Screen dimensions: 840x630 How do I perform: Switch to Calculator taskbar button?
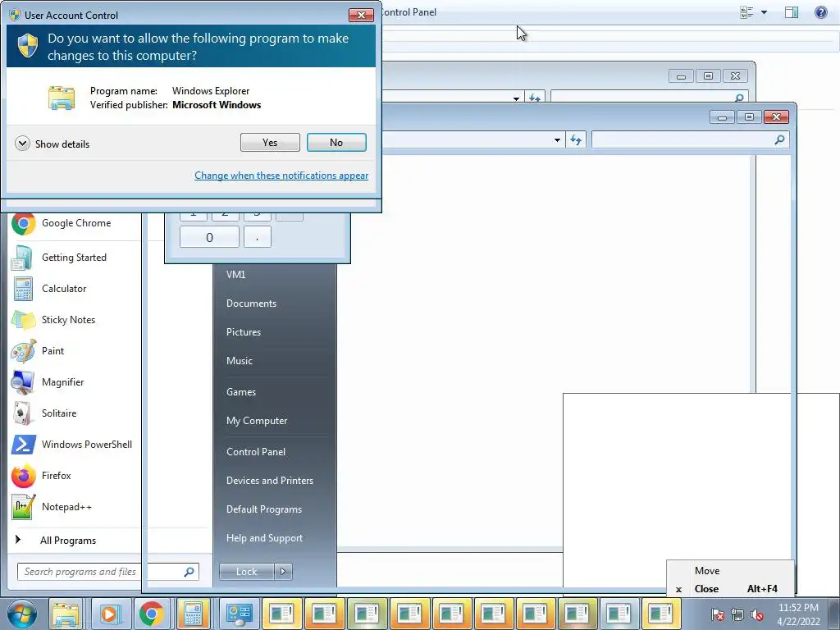tap(193, 614)
